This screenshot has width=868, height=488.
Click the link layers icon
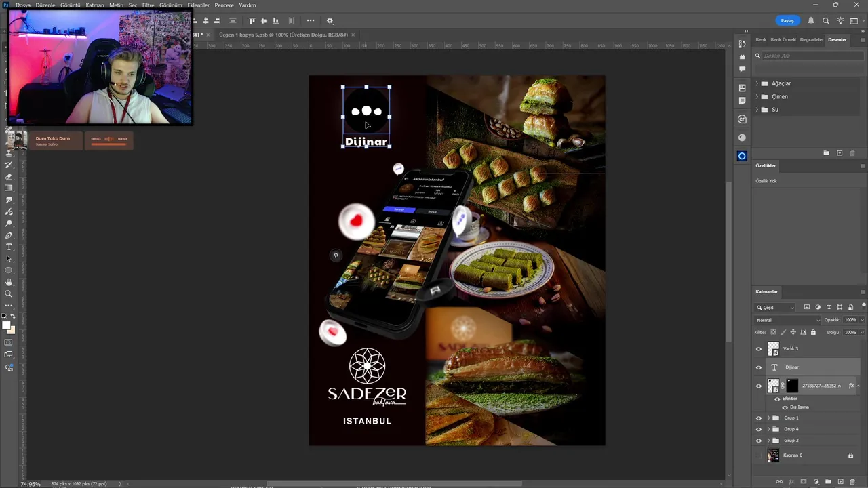(779, 481)
